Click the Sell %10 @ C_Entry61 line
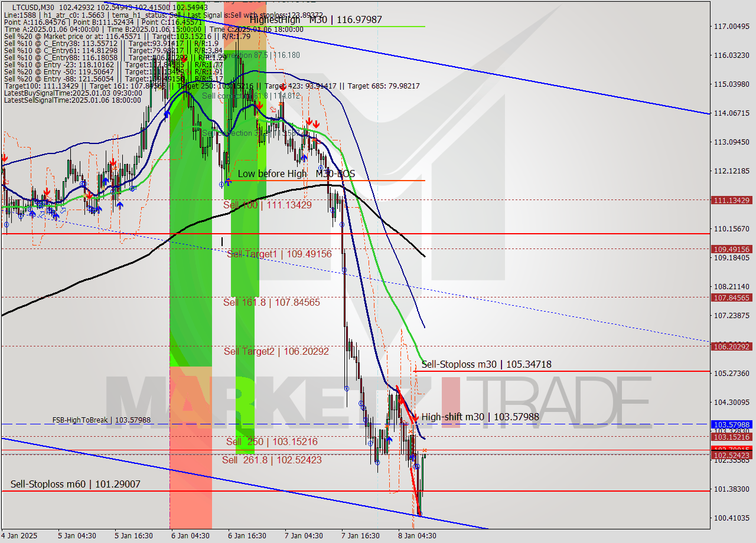Screen dimensions: 756x543 pyautogui.click(x=113, y=50)
